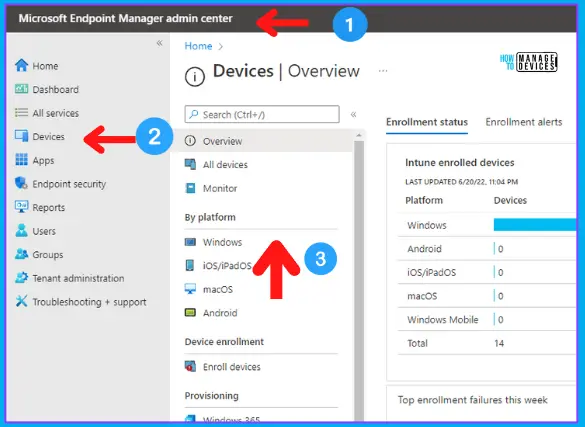This screenshot has height=427, width=585.
Task: Click the Endpoint security shield icon
Action: (x=21, y=183)
